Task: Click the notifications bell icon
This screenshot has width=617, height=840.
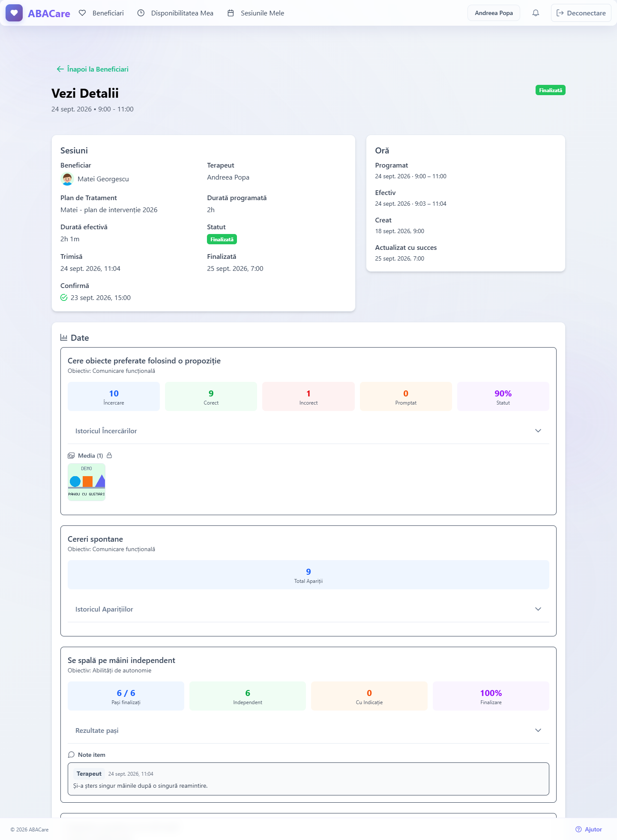Action: [x=536, y=13]
